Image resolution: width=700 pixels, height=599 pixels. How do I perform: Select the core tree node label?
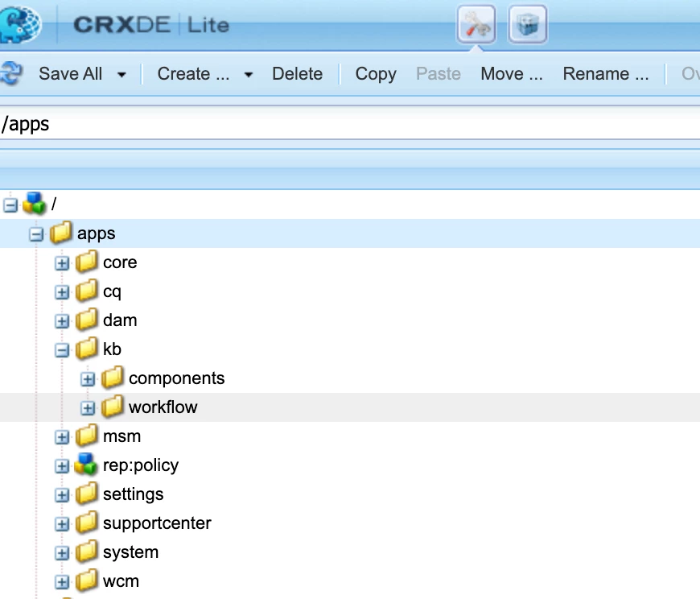120,262
